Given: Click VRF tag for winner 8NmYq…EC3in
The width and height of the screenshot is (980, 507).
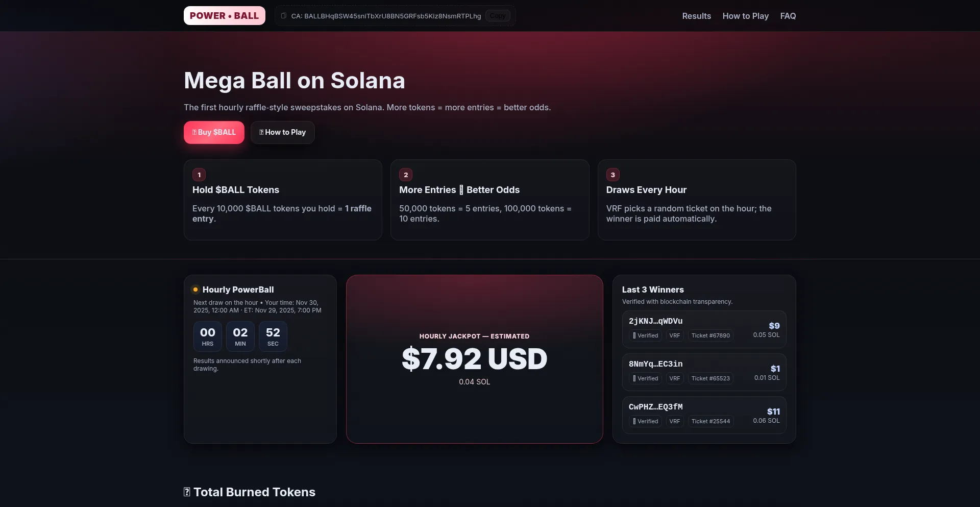Looking at the screenshot, I should [674, 378].
